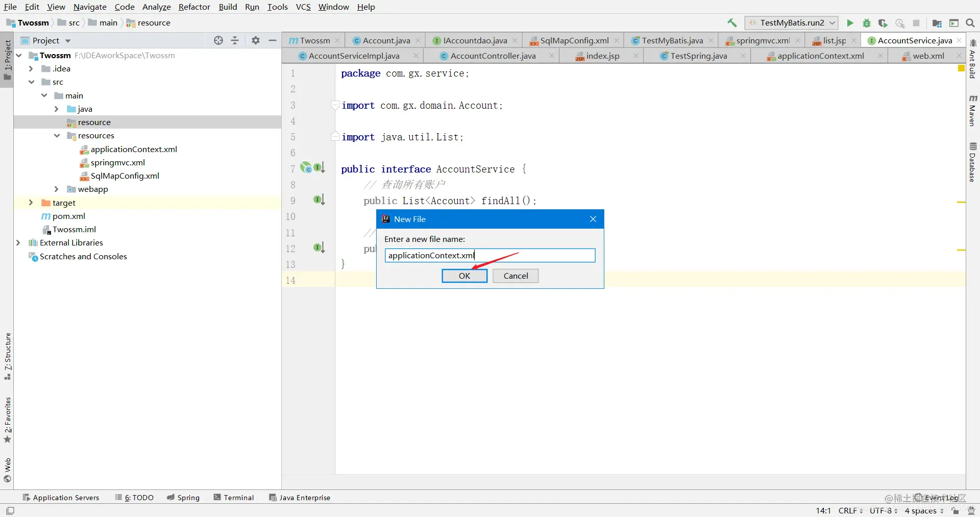This screenshot has height=517, width=980.
Task: Hide the Project panel minus icon
Action: [x=273, y=40]
